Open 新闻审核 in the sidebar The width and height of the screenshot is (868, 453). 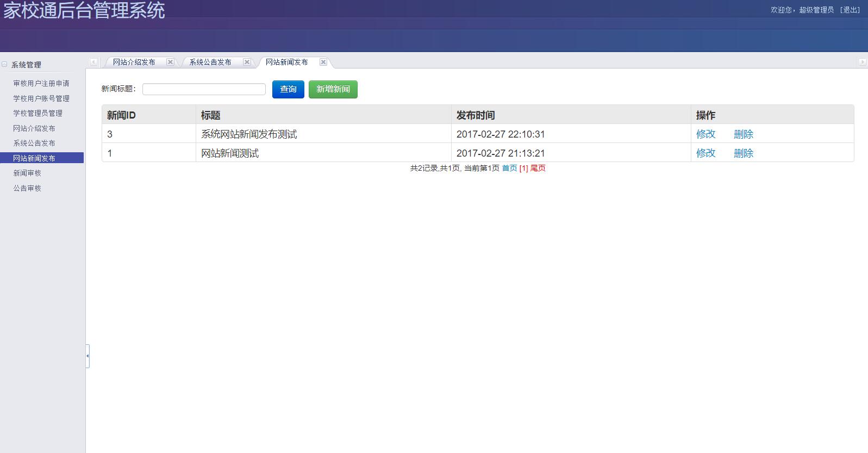coord(27,173)
